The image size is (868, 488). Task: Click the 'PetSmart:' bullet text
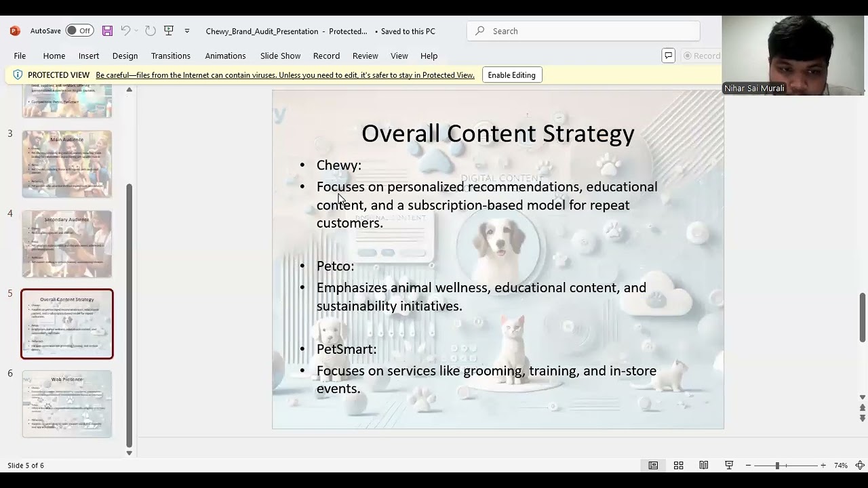pos(346,349)
